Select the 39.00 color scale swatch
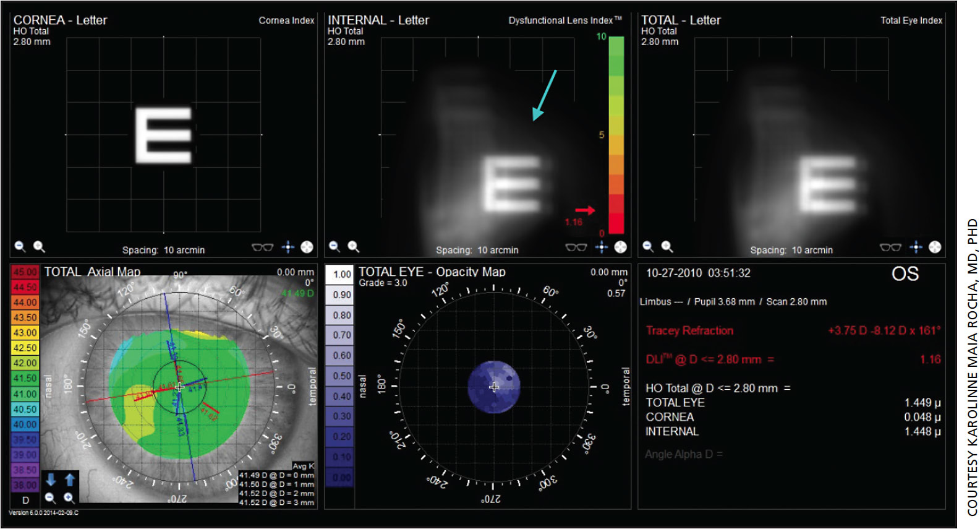Screen dimensions: 980x529 pos(25,455)
